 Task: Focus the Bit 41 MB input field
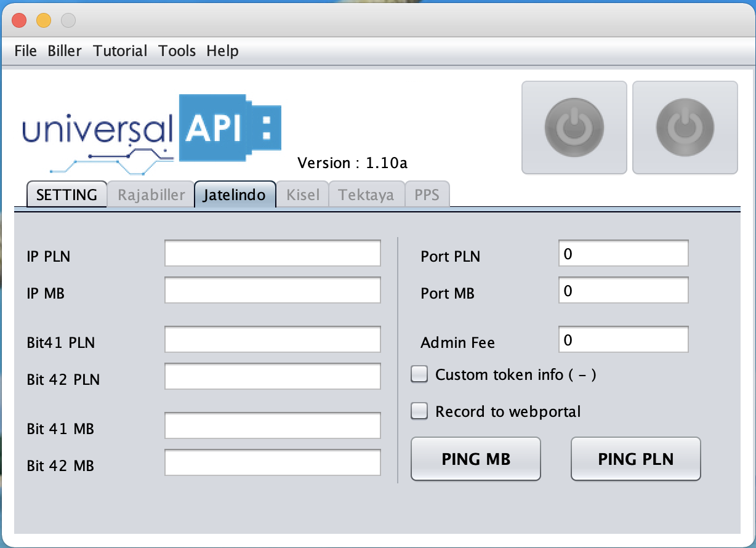273,426
